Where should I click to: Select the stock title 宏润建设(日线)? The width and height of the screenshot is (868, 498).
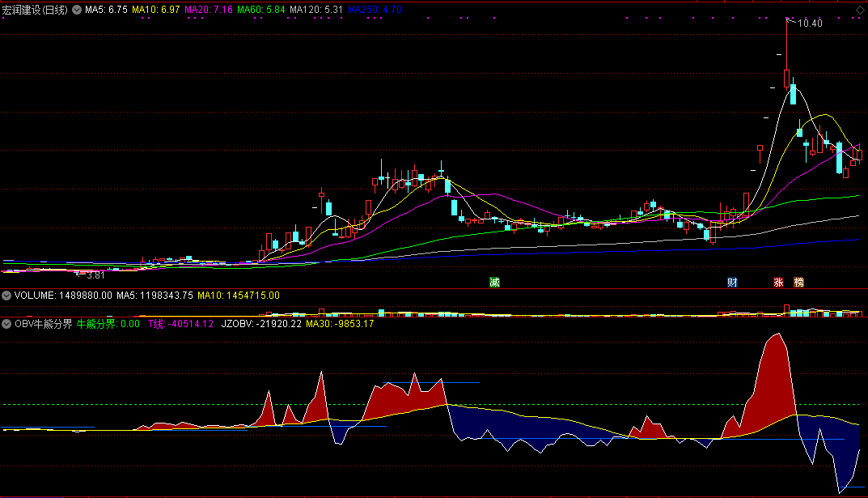pos(35,10)
